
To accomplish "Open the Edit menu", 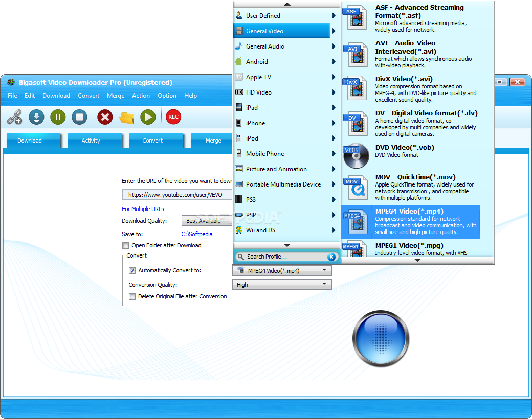I will pos(30,96).
